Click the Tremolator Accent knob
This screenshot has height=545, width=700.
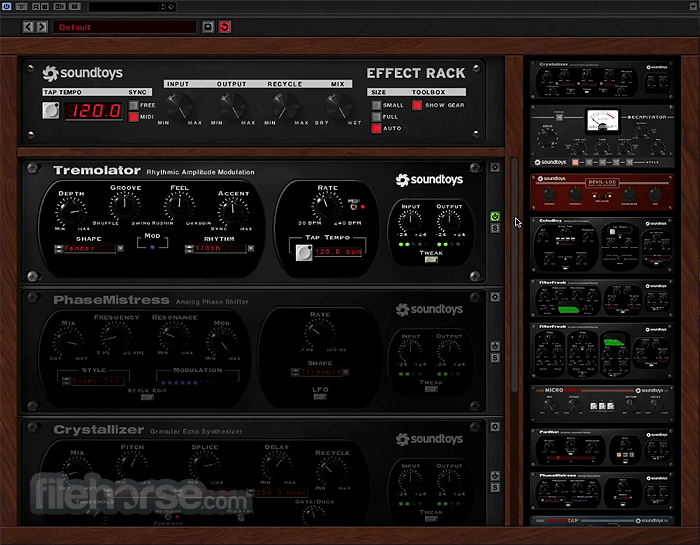(233, 211)
